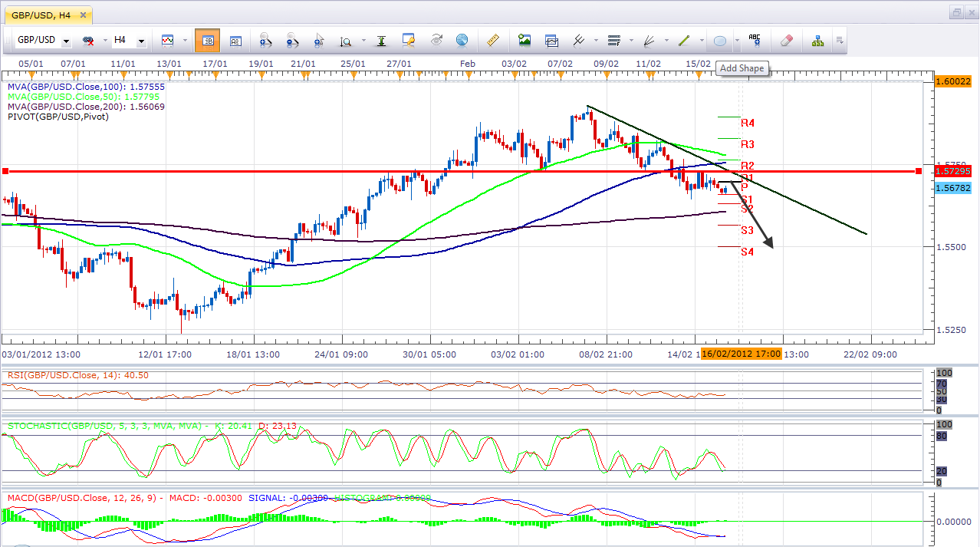Open the toolbar overflow options arrow
The height and width of the screenshot is (547, 980).
point(840,41)
